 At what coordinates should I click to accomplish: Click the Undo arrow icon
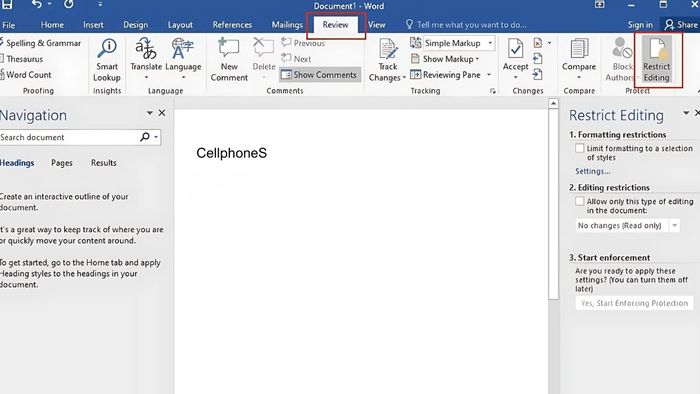pyautogui.click(x=37, y=4)
